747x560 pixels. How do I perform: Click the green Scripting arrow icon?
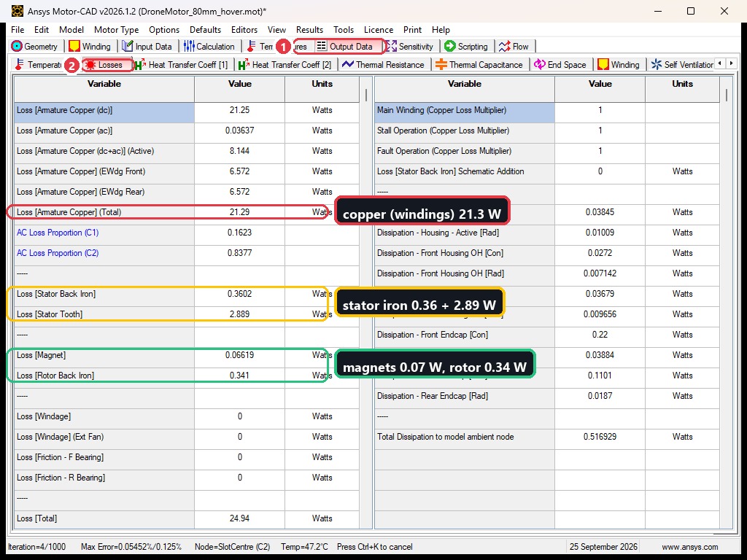point(449,46)
